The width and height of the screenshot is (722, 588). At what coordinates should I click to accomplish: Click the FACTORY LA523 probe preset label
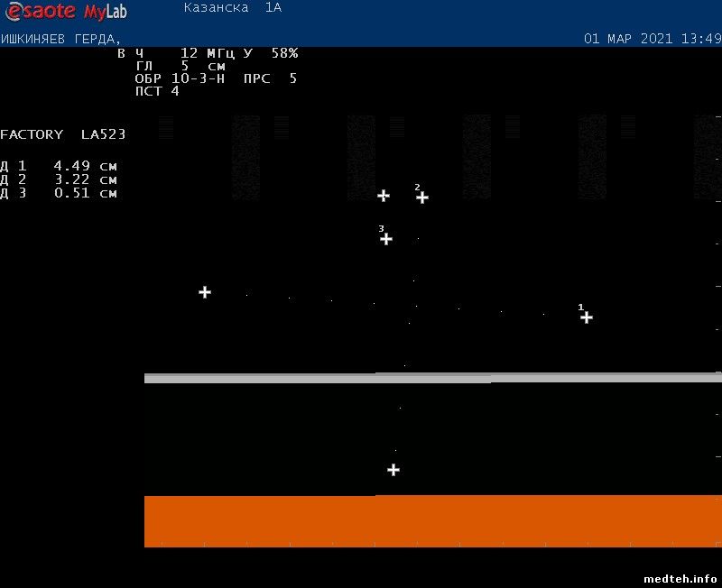[x=63, y=134]
